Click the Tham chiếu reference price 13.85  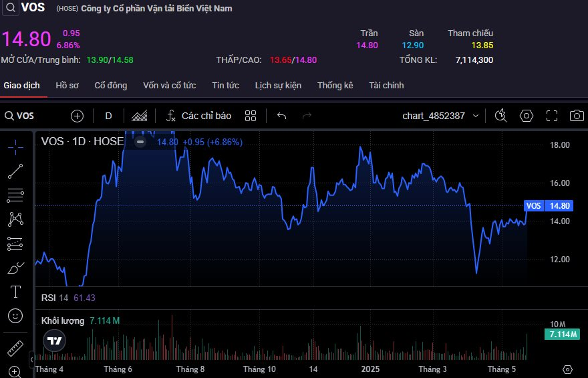pos(482,45)
